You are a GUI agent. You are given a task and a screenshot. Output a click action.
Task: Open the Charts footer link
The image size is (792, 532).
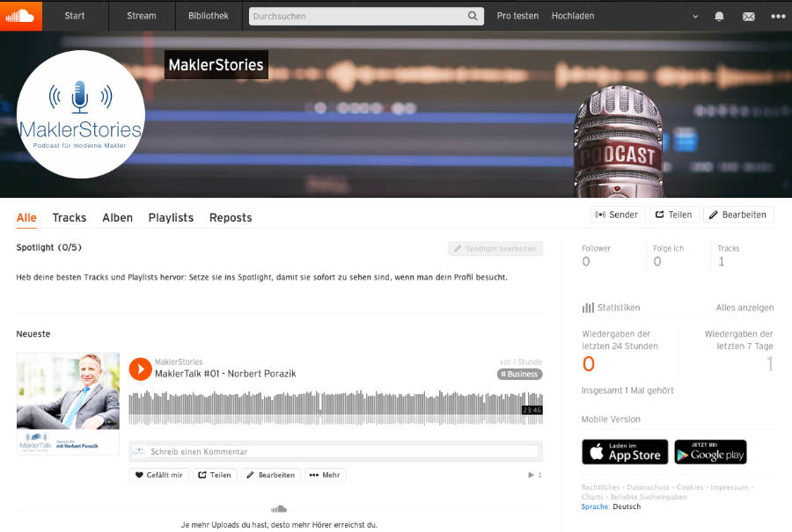point(592,497)
